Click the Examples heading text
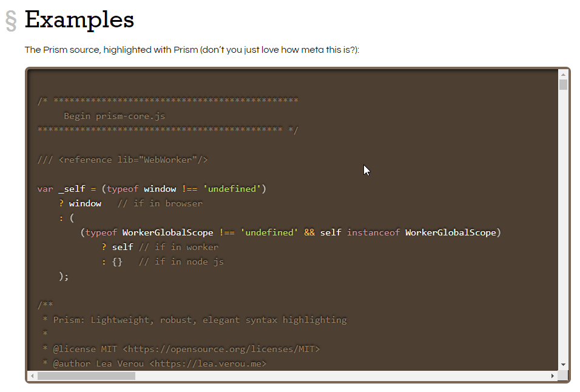The image size is (580, 392). coord(79,20)
